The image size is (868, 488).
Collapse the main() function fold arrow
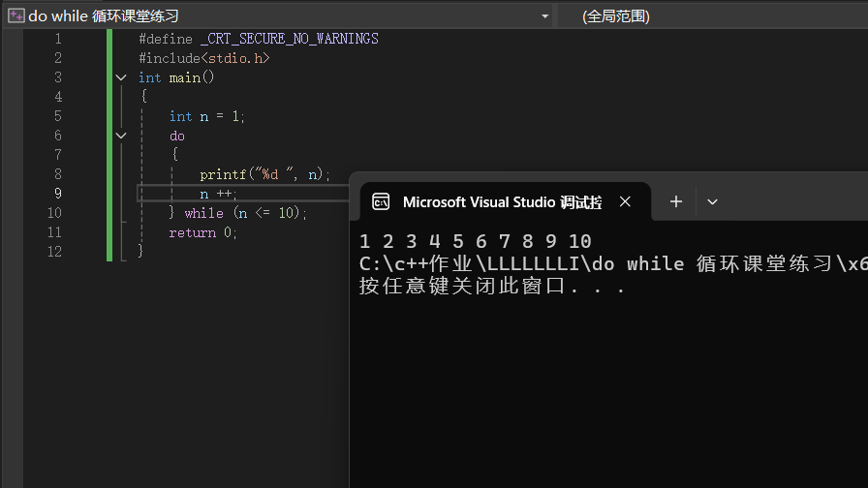121,77
